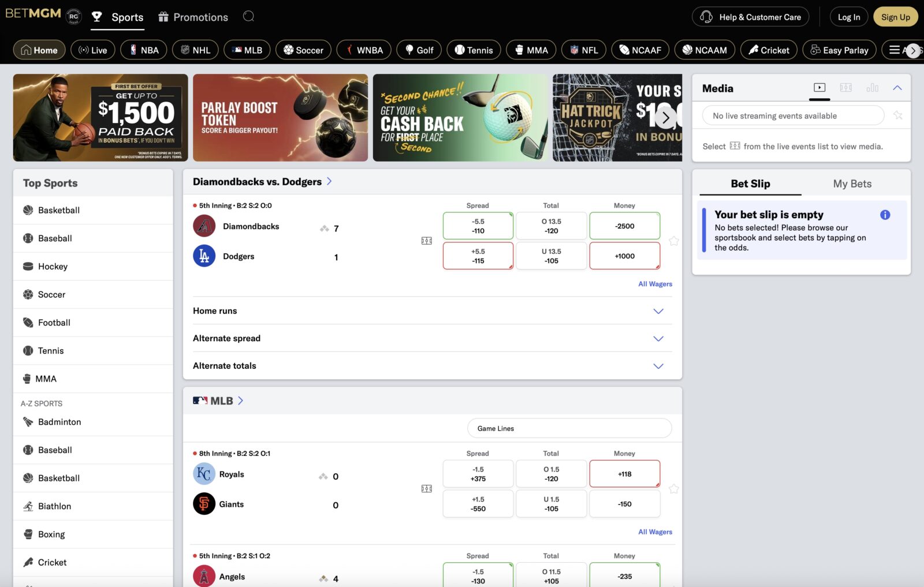This screenshot has width=924, height=587.
Task: Open Diamondbacks vs. Dodgers event chevron
Action: (329, 181)
